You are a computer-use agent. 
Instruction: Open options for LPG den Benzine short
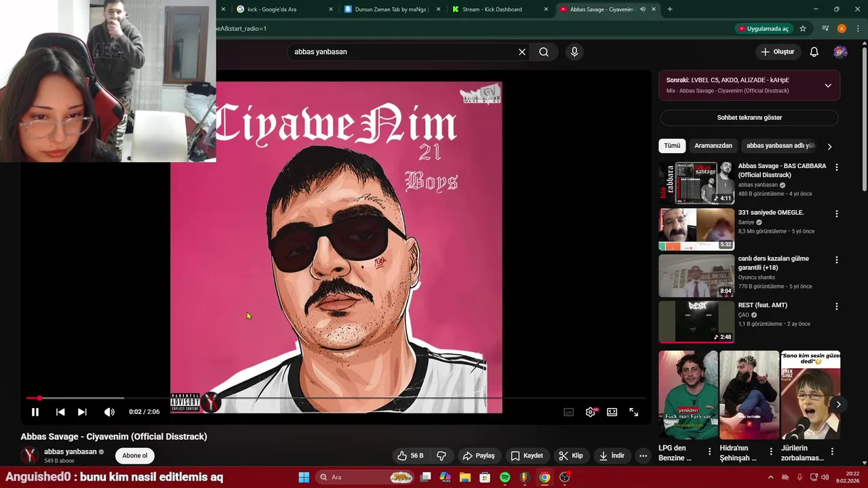(x=710, y=451)
